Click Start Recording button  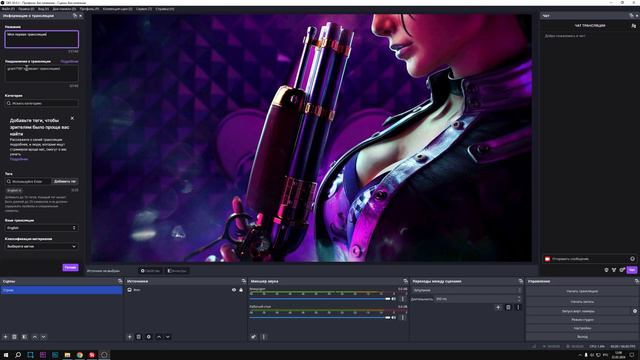[x=582, y=301]
